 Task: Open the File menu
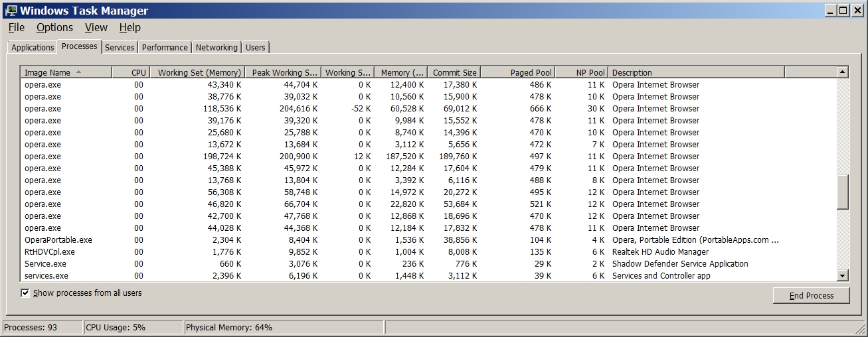click(17, 27)
